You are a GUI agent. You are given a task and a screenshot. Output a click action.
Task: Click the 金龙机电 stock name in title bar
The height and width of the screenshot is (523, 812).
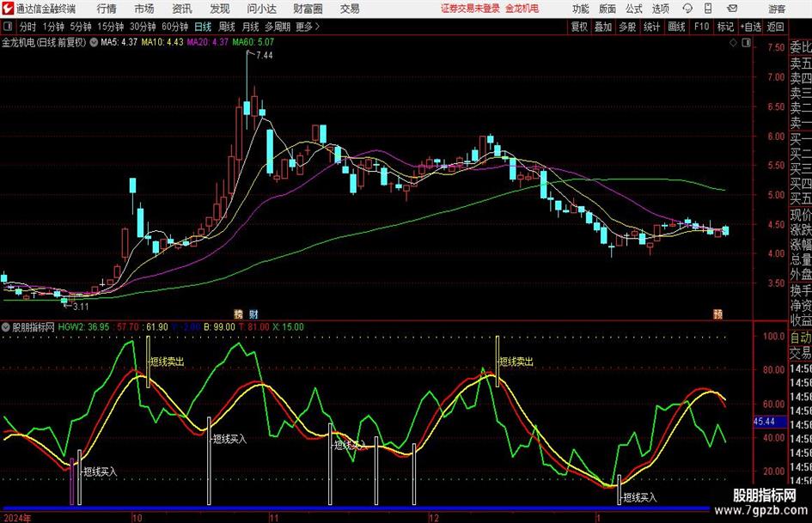[522, 9]
